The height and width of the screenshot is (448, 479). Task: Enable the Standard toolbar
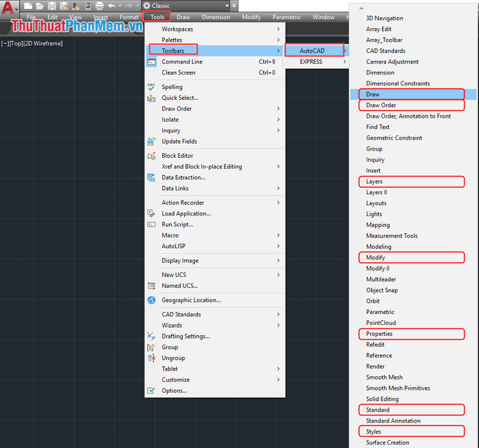pos(413,410)
